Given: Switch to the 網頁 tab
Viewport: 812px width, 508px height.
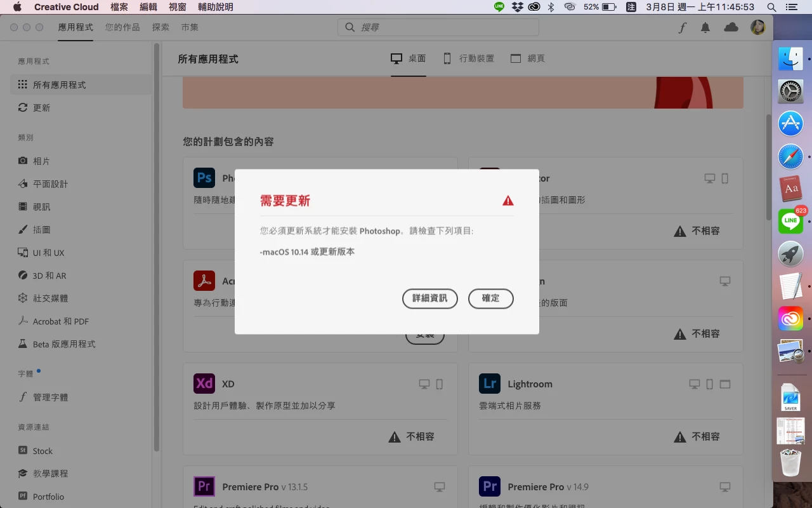Looking at the screenshot, I should coord(528,58).
